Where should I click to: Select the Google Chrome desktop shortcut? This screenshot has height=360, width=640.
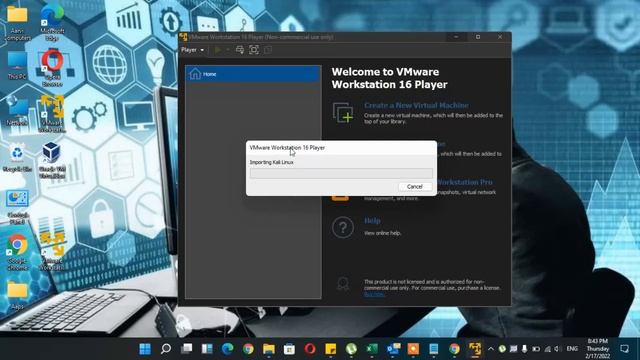click(x=17, y=252)
